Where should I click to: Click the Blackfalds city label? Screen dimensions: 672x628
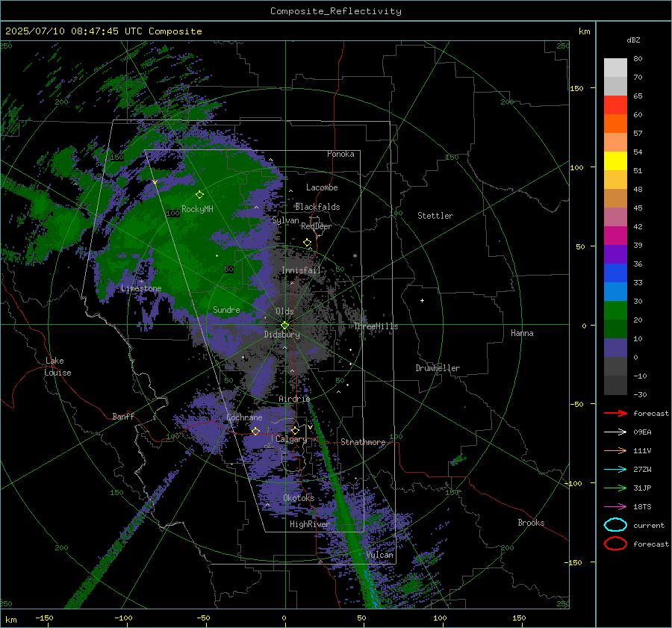point(317,207)
